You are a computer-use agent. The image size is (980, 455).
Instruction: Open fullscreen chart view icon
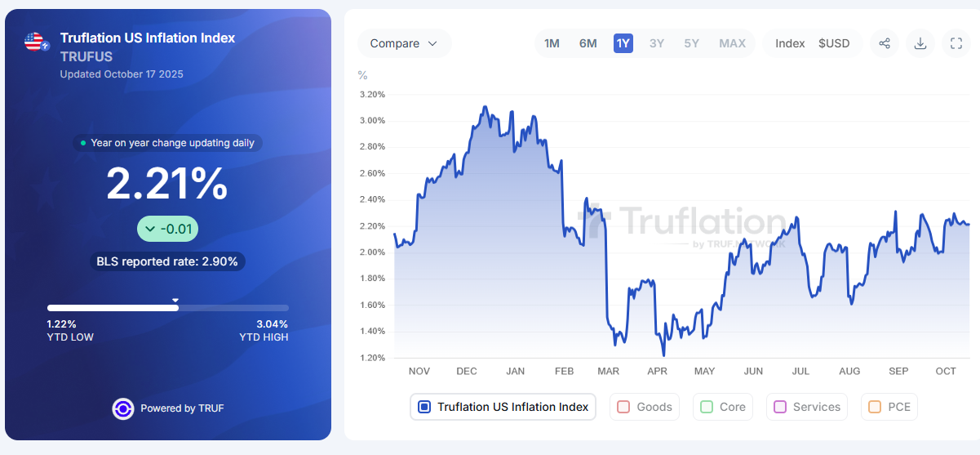[956, 43]
